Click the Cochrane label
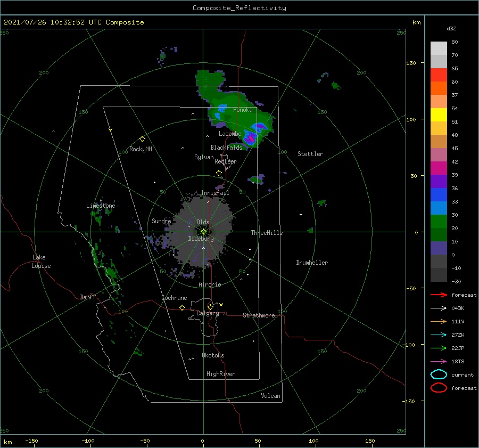The height and width of the screenshot is (448, 479). 174,298
